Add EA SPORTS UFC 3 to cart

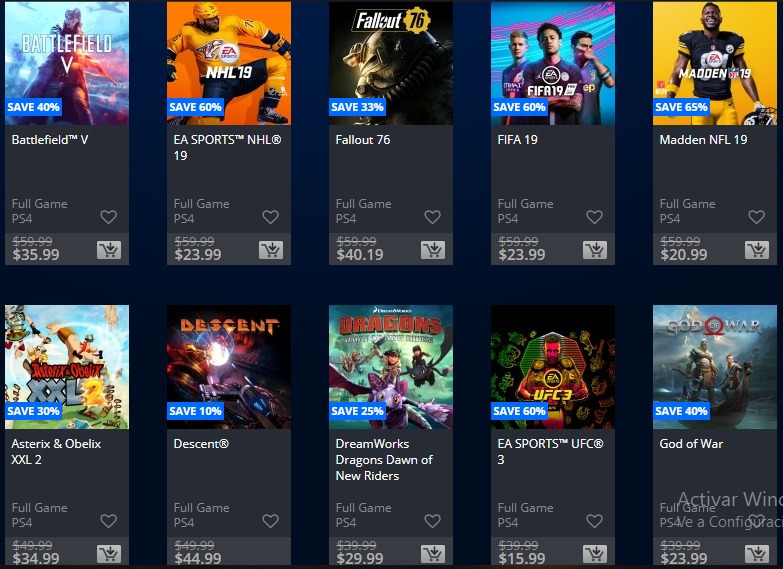tap(595, 554)
